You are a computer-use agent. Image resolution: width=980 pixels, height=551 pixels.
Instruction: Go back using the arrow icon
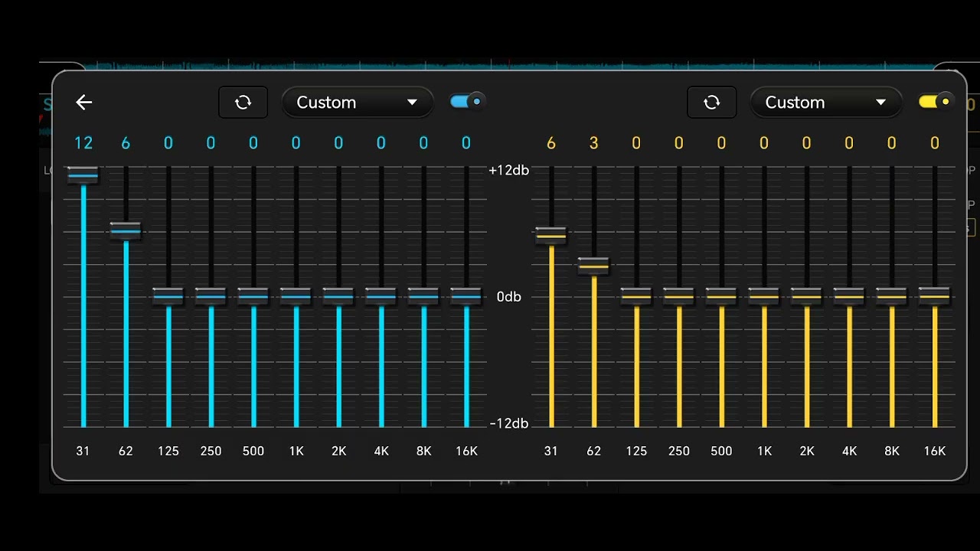click(x=83, y=102)
